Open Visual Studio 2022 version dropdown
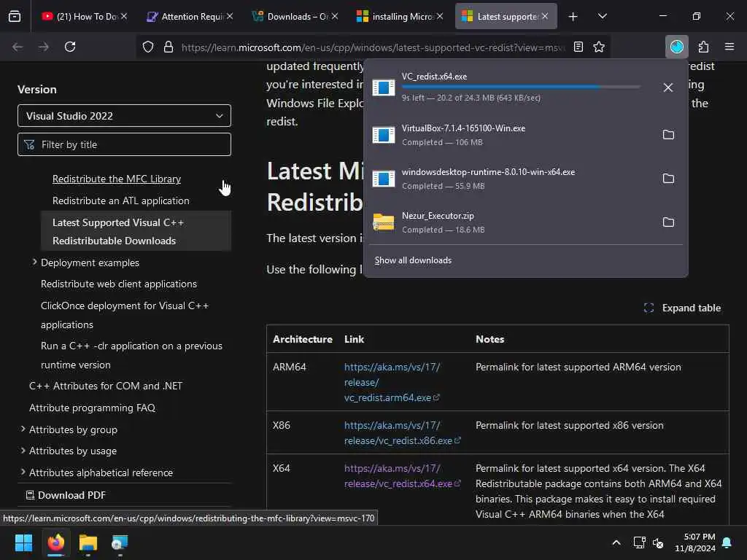Screen dimensions: 747x560 (x=124, y=116)
